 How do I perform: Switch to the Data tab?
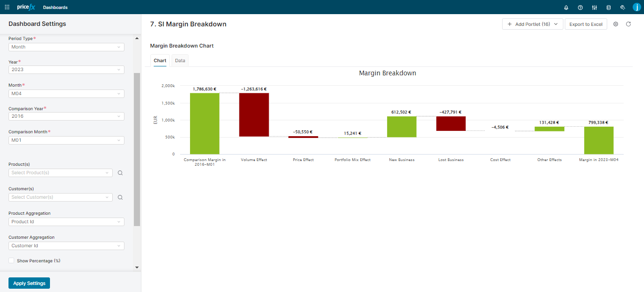(180, 60)
